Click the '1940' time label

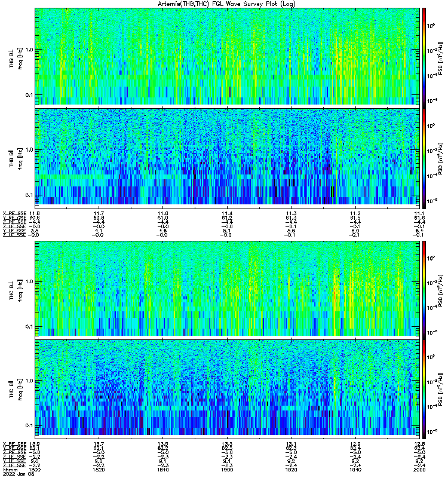(355, 470)
